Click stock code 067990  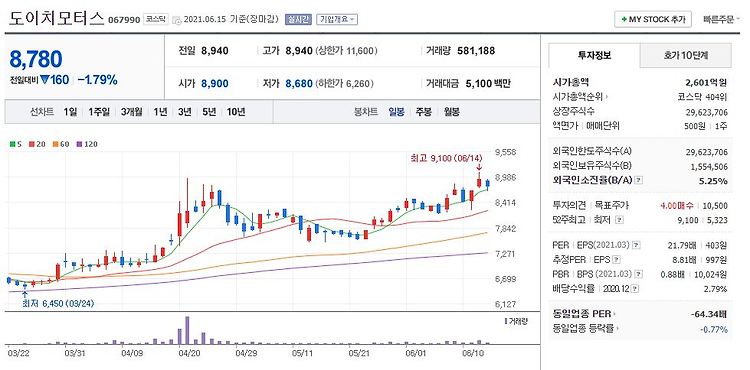(x=124, y=20)
